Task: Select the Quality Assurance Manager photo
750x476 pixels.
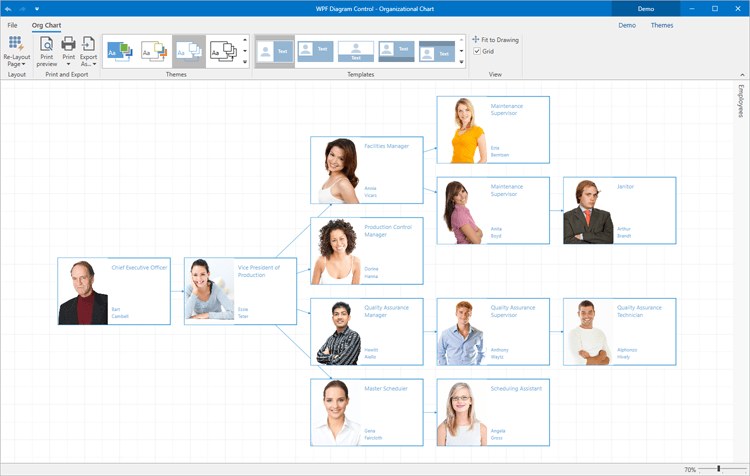Action: click(338, 333)
